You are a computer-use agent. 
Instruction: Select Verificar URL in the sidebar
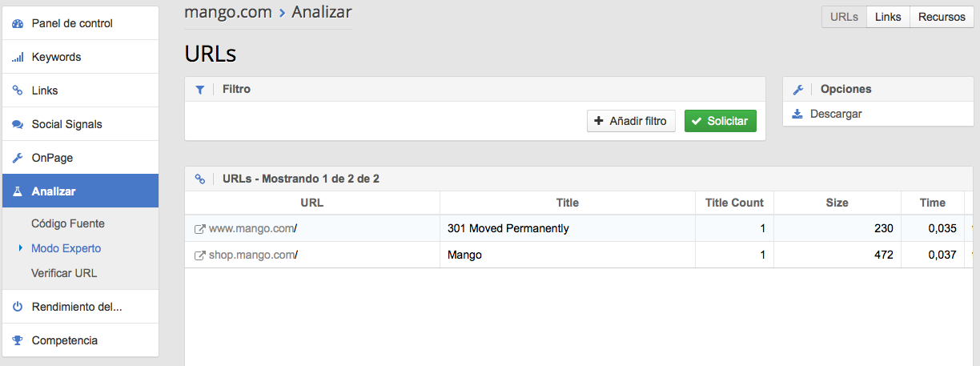(64, 273)
